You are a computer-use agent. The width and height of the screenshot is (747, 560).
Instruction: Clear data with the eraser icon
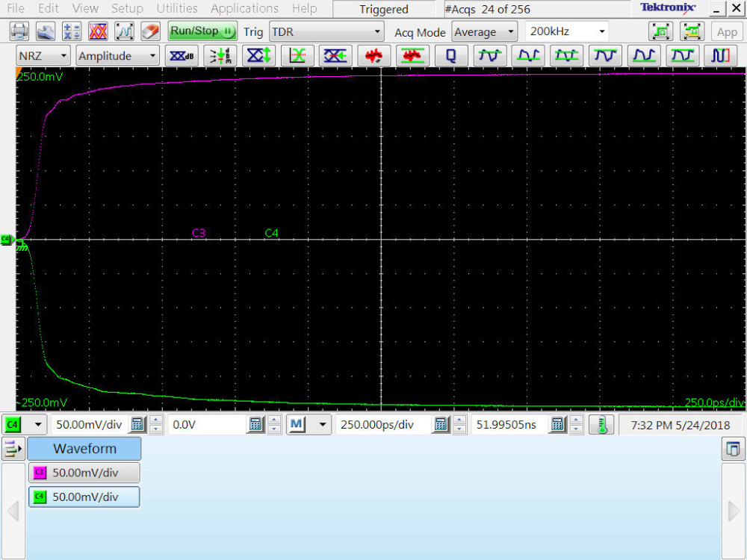(x=150, y=31)
